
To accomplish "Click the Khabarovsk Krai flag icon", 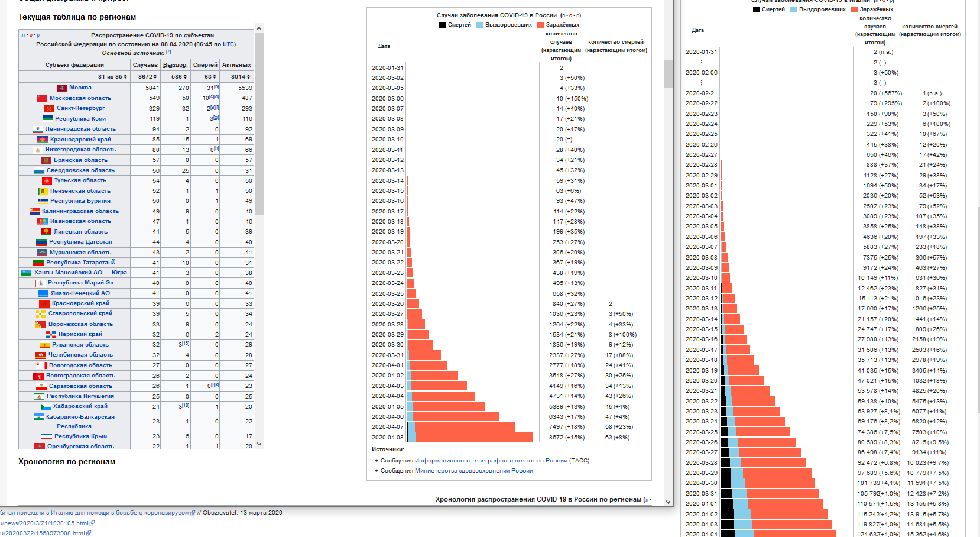I will pyautogui.click(x=46, y=406).
